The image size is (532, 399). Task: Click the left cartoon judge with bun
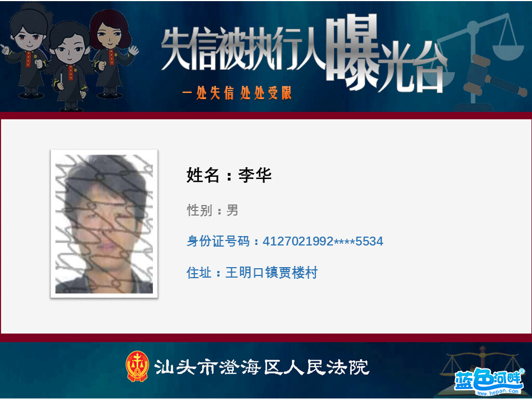[27, 51]
